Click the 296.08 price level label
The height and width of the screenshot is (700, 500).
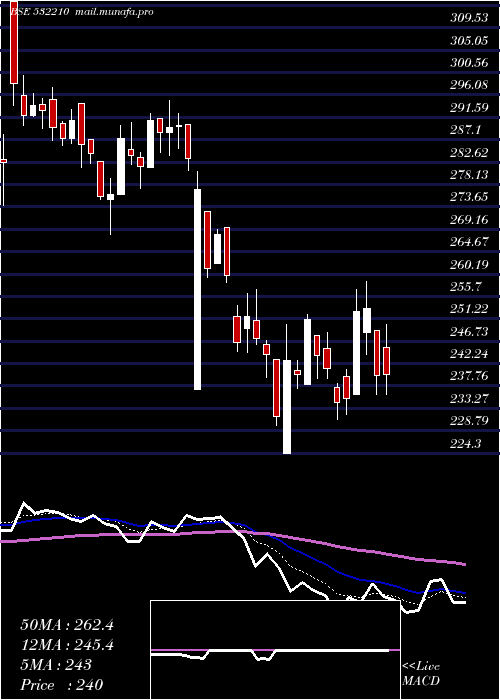click(x=469, y=85)
